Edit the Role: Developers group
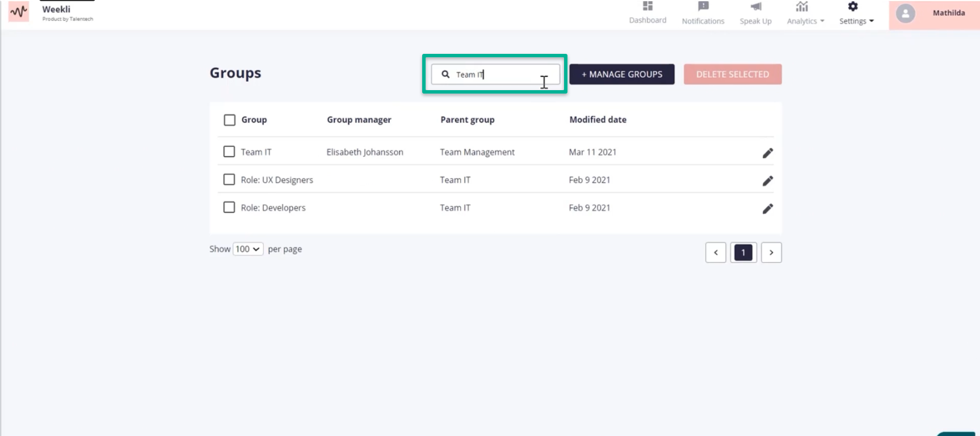 pos(768,209)
